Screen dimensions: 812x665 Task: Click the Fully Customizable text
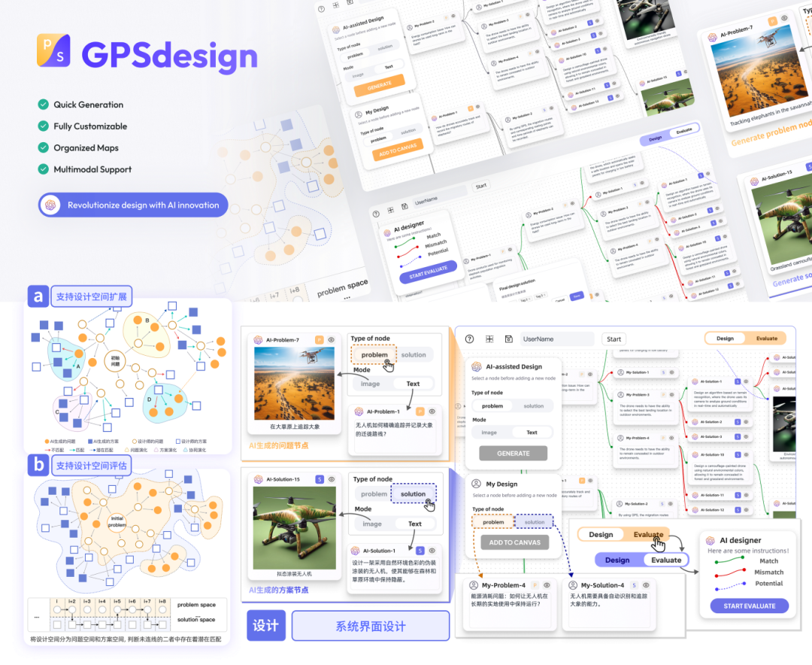click(x=90, y=126)
